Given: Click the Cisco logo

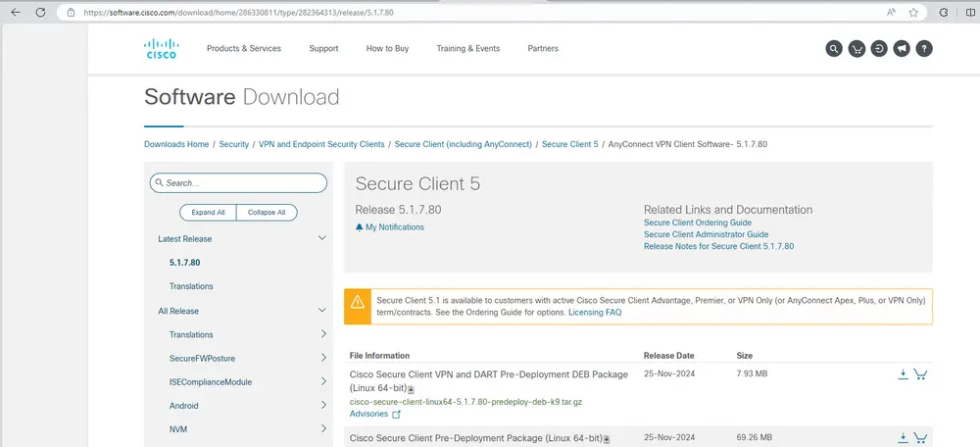Looking at the screenshot, I should tap(162, 48).
